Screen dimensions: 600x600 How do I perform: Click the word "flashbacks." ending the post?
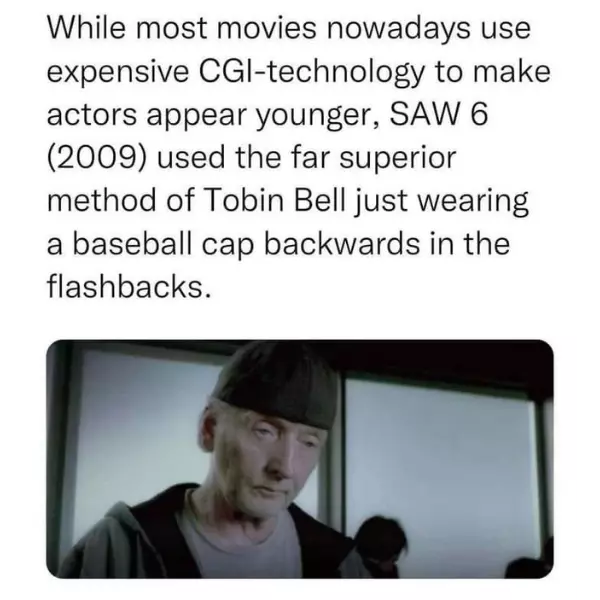point(129,286)
